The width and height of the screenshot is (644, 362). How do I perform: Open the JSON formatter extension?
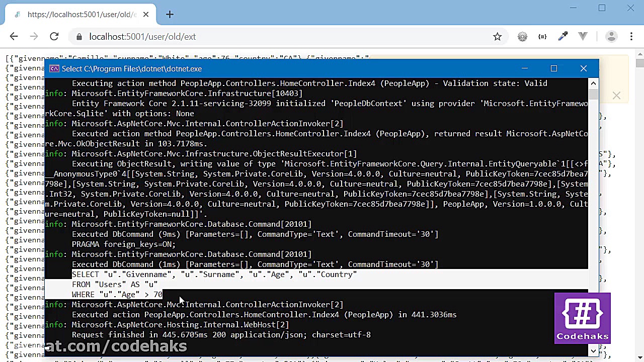(x=542, y=36)
